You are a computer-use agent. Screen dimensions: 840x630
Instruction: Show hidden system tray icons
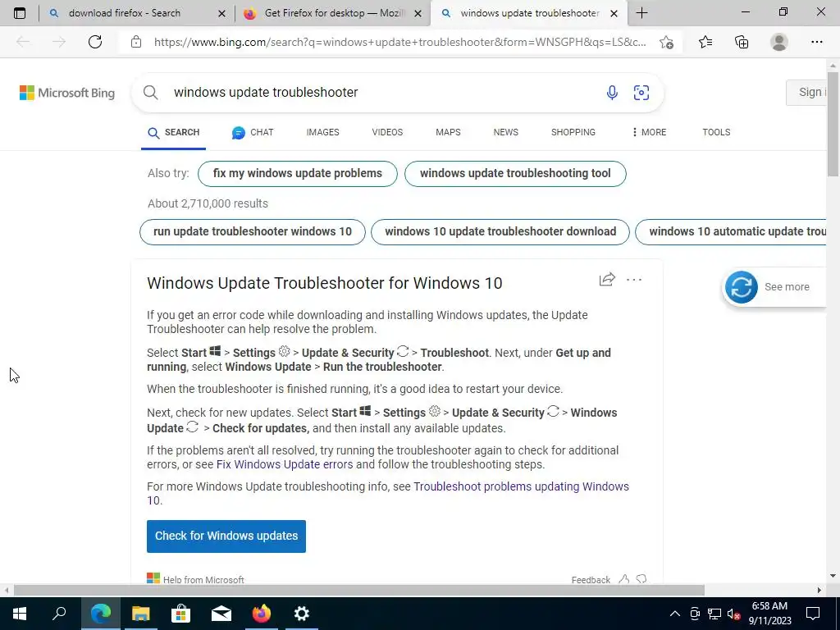(x=675, y=614)
